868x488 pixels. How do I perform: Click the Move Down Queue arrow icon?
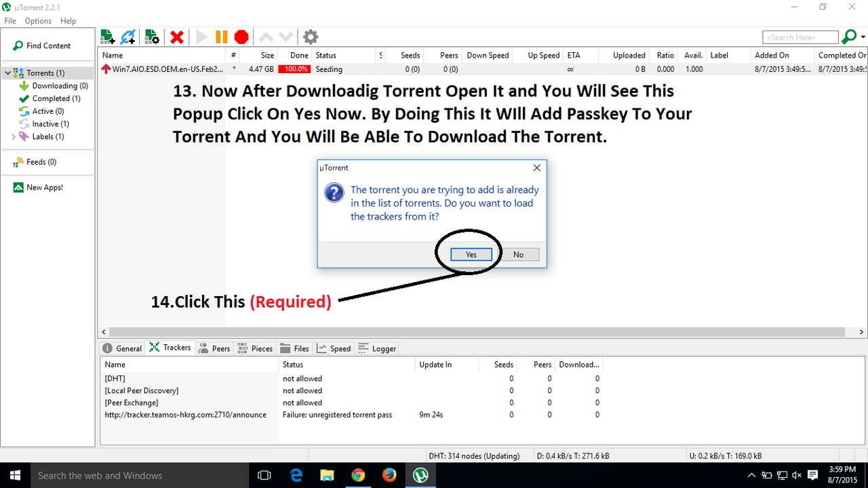(x=285, y=37)
